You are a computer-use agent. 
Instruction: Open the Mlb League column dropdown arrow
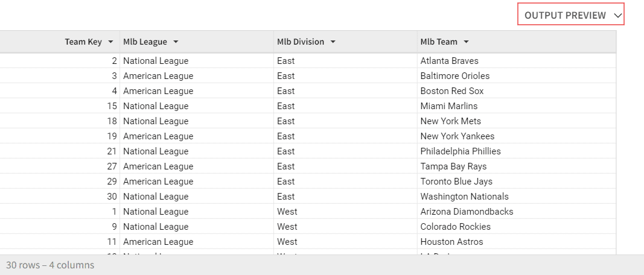tap(176, 42)
